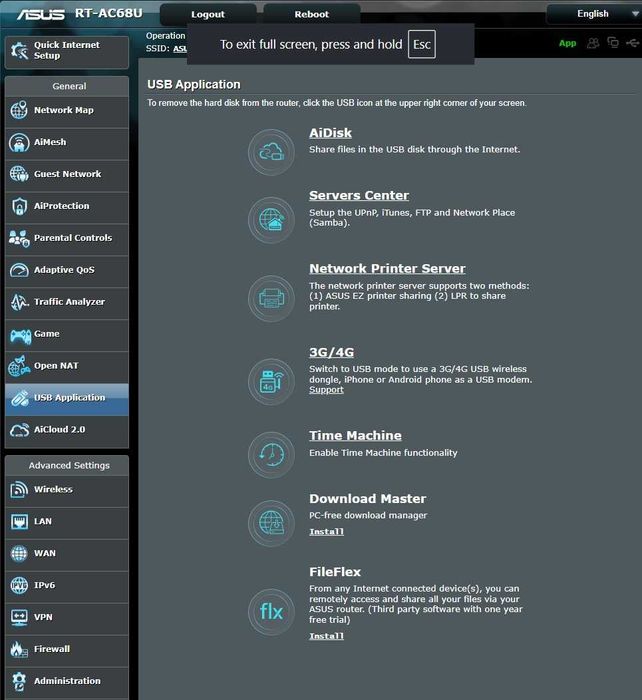Screen dimensions: 642x700
Task: Click the WAN globe icon
Action: [19, 553]
